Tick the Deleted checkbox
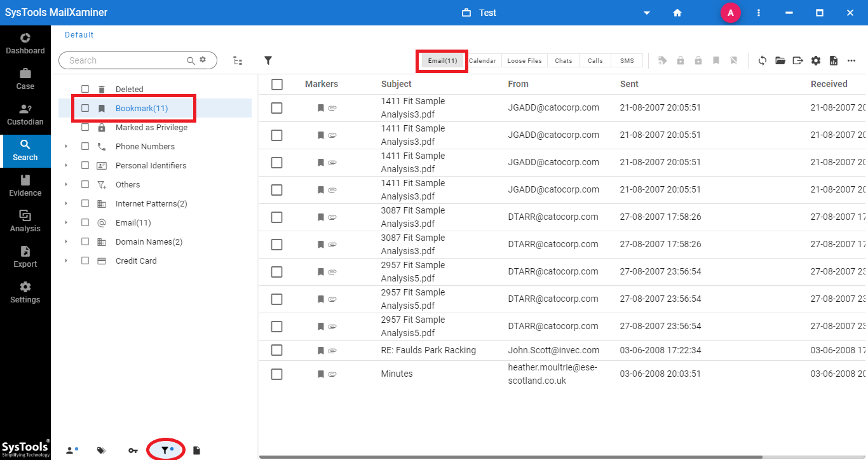The image size is (868, 460). (x=85, y=89)
